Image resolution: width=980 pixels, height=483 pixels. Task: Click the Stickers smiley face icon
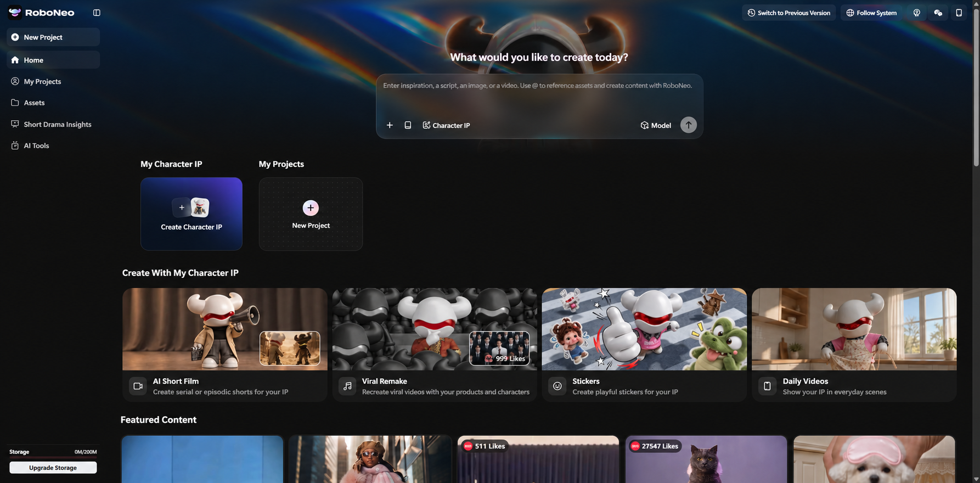pos(557,386)
